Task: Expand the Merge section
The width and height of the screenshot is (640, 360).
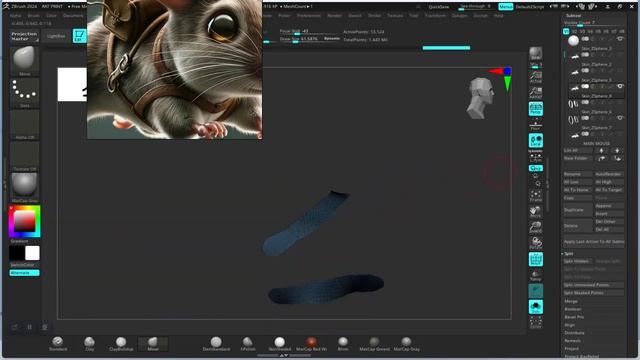Action: tap(571, 301)
